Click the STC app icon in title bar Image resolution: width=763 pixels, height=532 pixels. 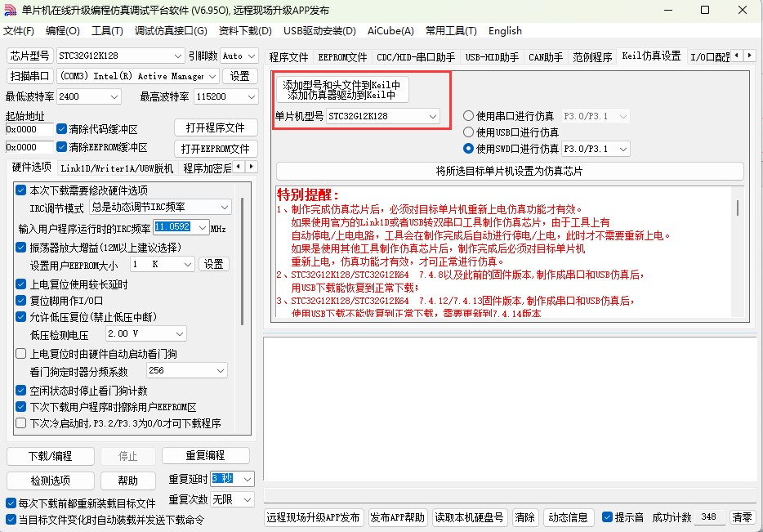(11, 10)
